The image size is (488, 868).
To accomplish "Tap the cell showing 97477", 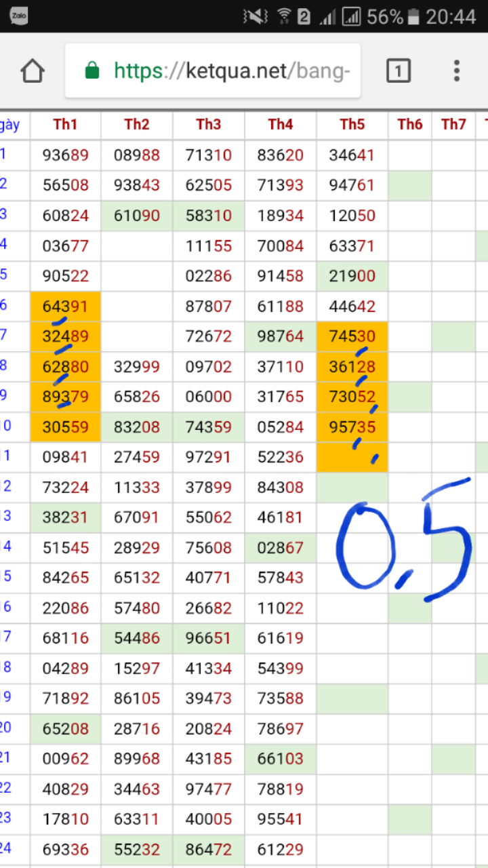I will [x=209, y=789].
